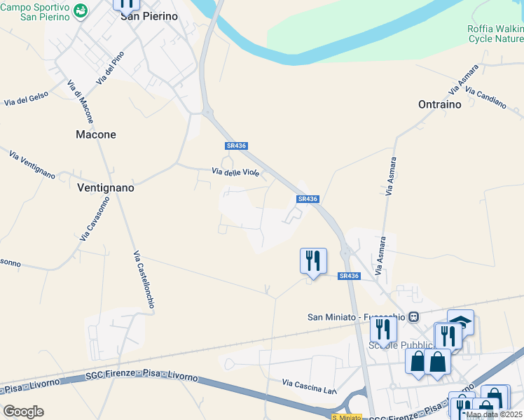Select the right shopping bag marker
Image resolution: width=524 pixels, height=420 pixels.
437,363
